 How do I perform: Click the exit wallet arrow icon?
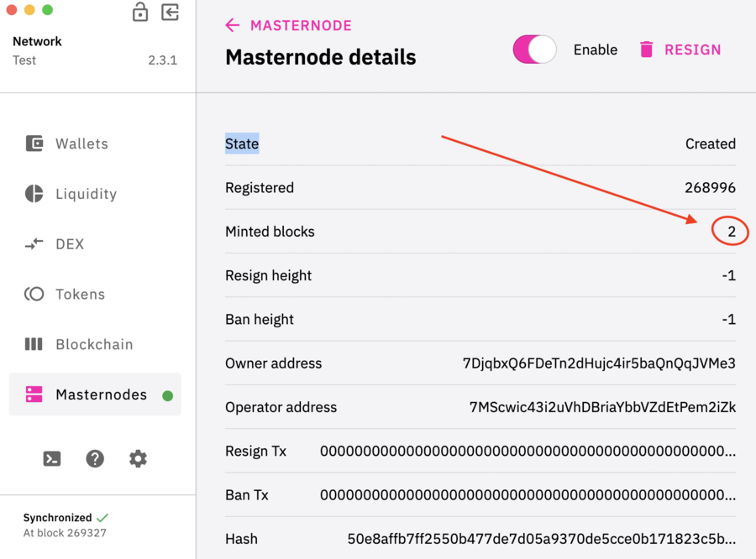click(171, 12)
